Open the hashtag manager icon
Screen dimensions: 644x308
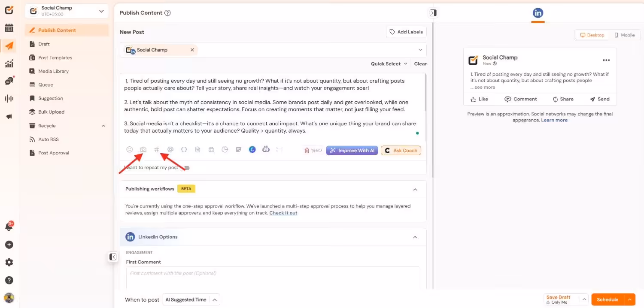(157, 149)
